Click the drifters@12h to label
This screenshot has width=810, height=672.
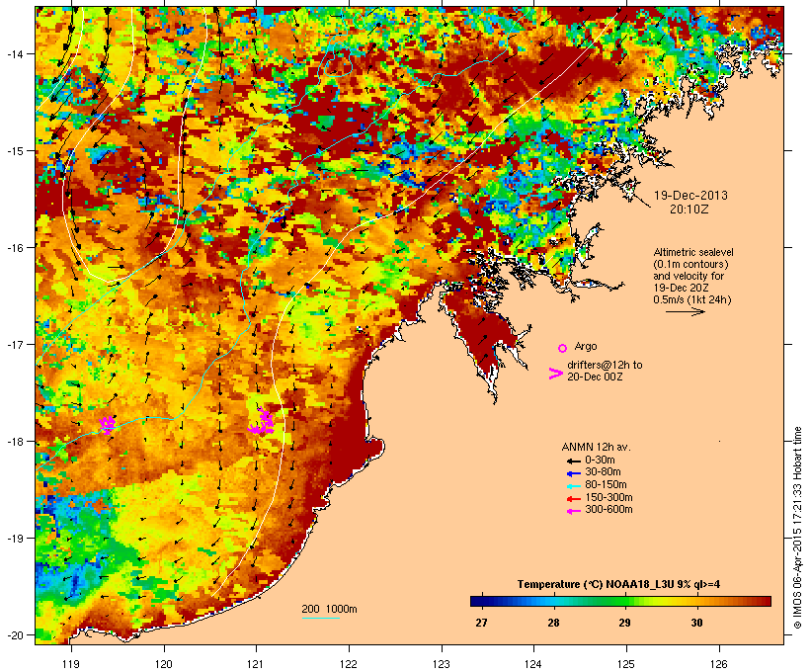(x=605, y=365)
